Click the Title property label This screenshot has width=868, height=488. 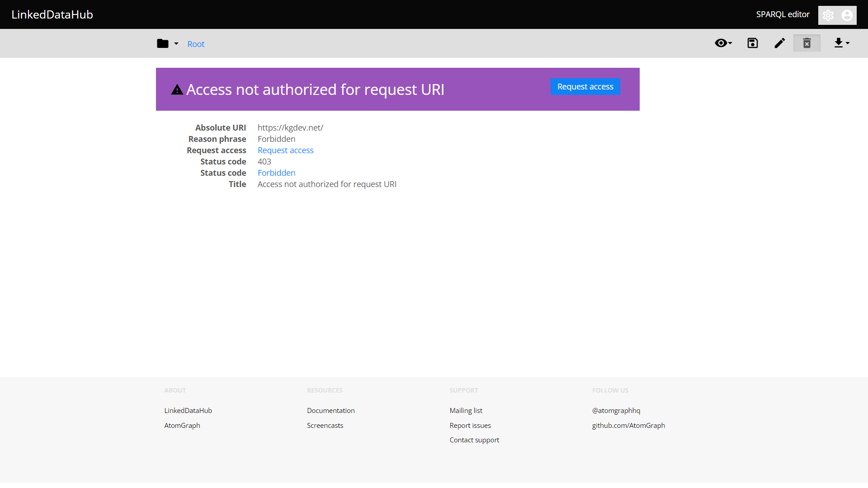(237, 184)
